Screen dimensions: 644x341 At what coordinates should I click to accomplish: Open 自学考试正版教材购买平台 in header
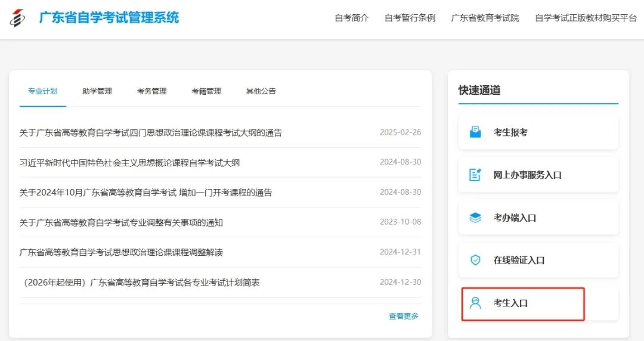point(586,18)
